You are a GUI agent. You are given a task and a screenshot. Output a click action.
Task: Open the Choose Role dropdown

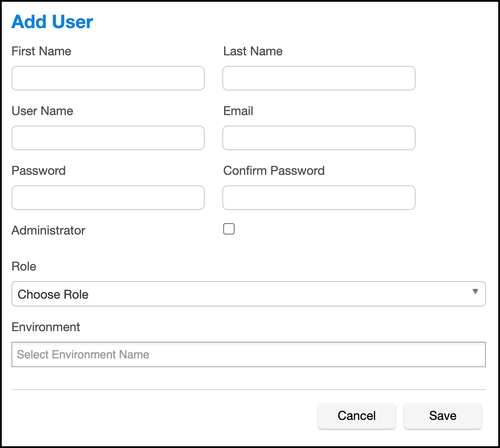[249, 294]
